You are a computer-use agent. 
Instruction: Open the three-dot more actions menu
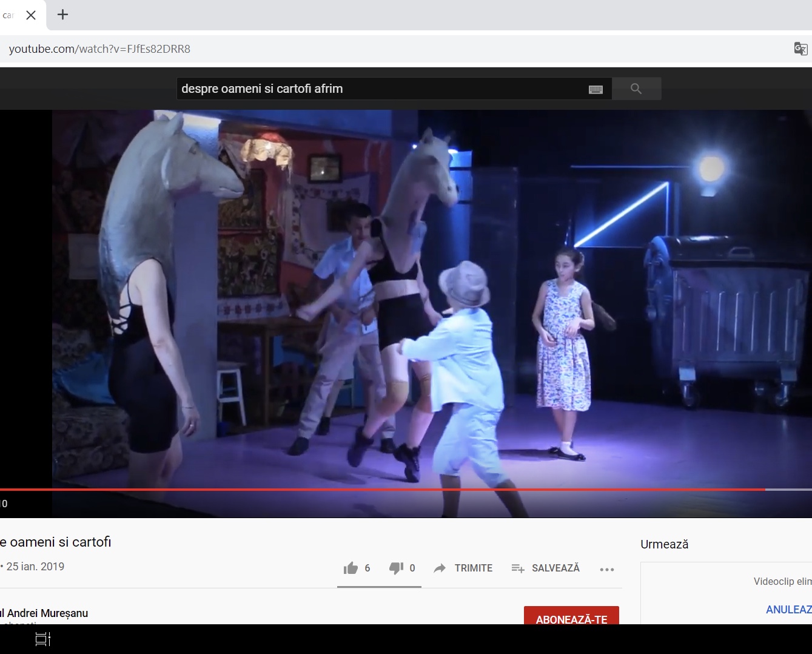[607, 569]
